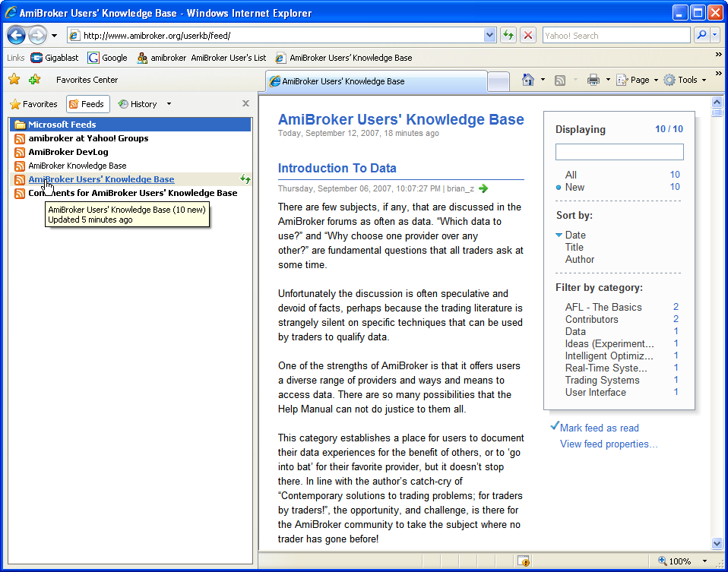Click the green arrow beside brian_z
Viewport: 728px width, 572px height.
[483, 188]
